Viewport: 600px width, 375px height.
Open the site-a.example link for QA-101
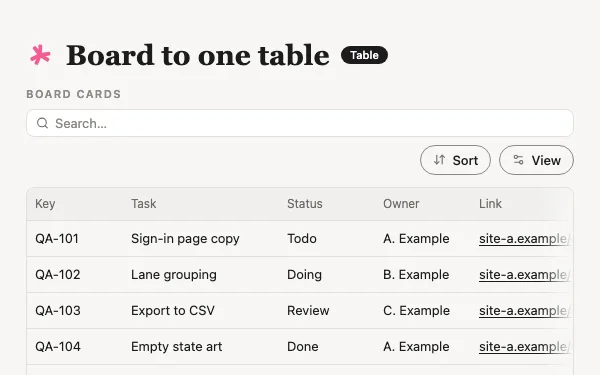click(x=525, y=239)
